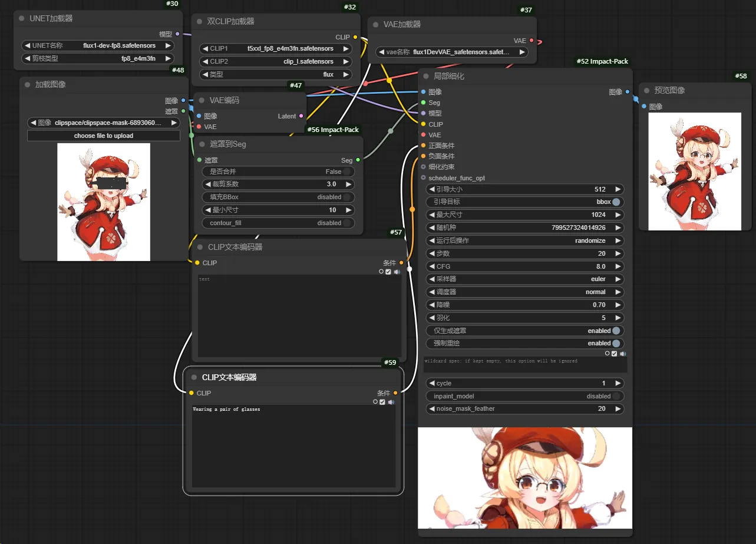Click the speaker icon above the wildcard spec box
Image resolution: width=756 pixels, height=544 pixels.
pos(623,354)
